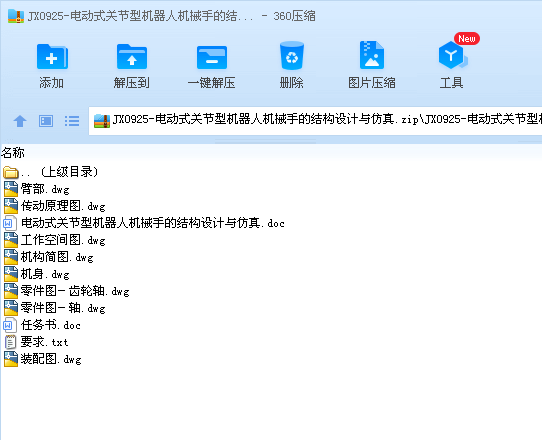Select file name '要求.txt'
Image resolution: width=542 pixels, height=440 pixels.
(45, 342)
